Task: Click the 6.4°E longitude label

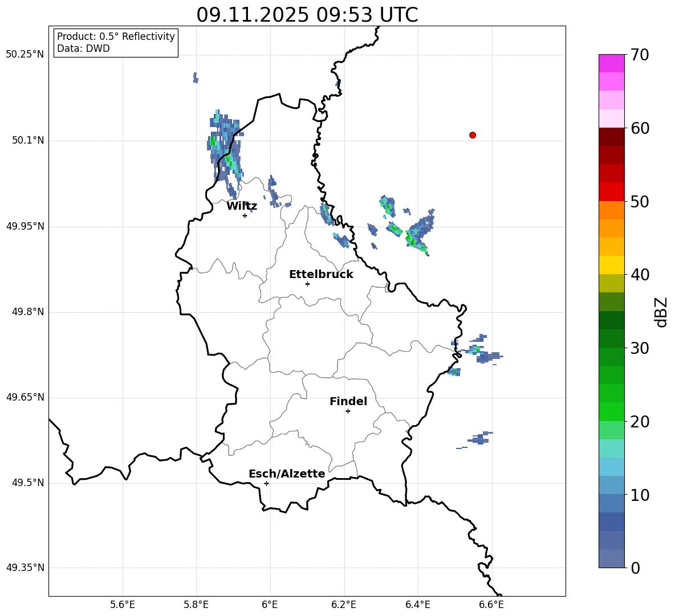Action: pyautogui.click(x=417, y=605)
